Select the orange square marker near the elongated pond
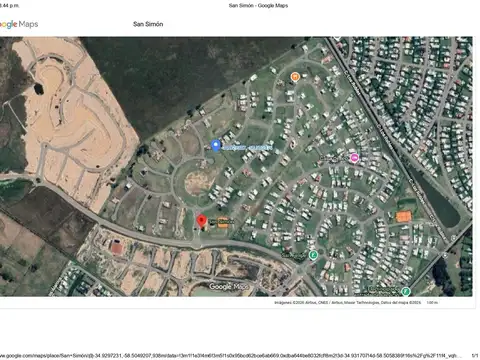Viewport: 480px width, 360px height. (x=404, y=217)
